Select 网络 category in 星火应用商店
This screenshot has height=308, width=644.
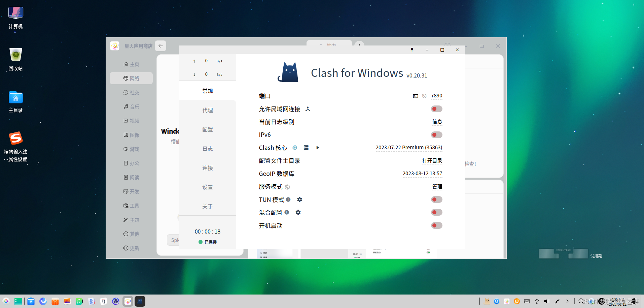click(x=131, y=78)
